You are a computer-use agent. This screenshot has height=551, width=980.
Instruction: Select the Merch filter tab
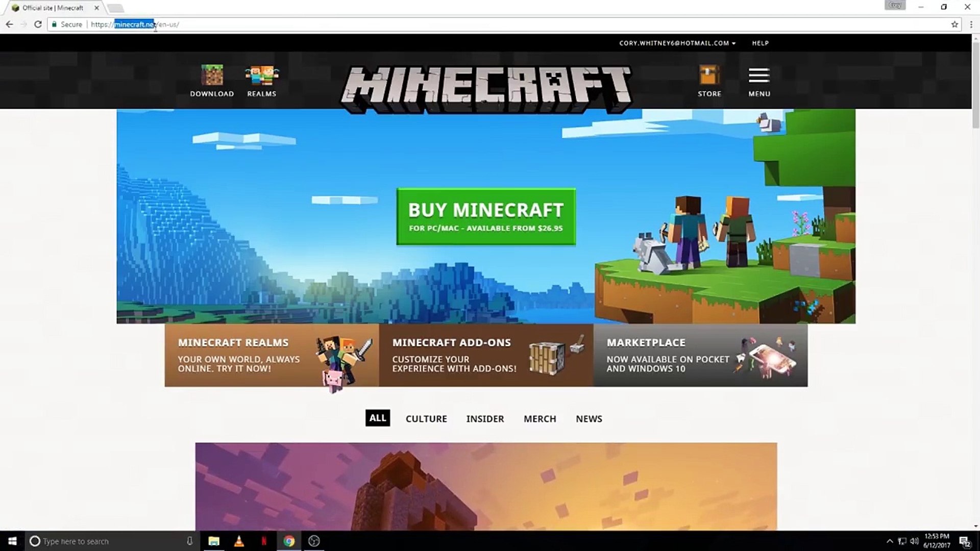540,418
